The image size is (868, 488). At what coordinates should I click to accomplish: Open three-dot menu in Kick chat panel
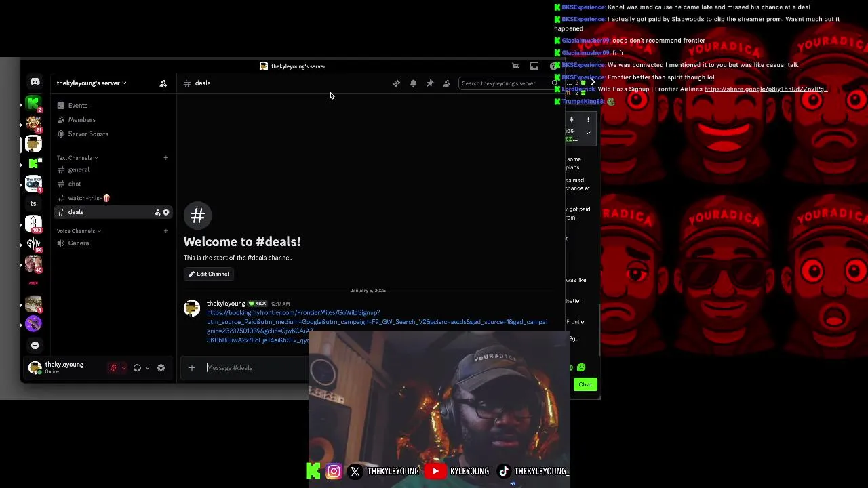tap(588, 120)
